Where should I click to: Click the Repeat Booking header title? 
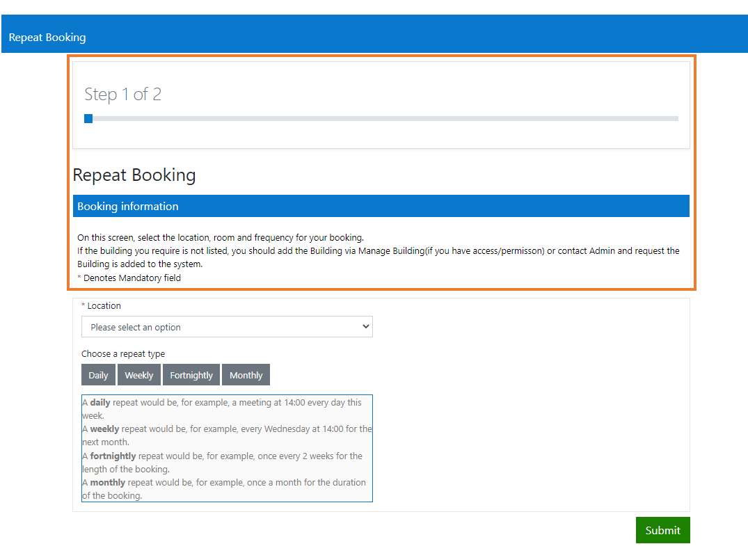[47, 37]
